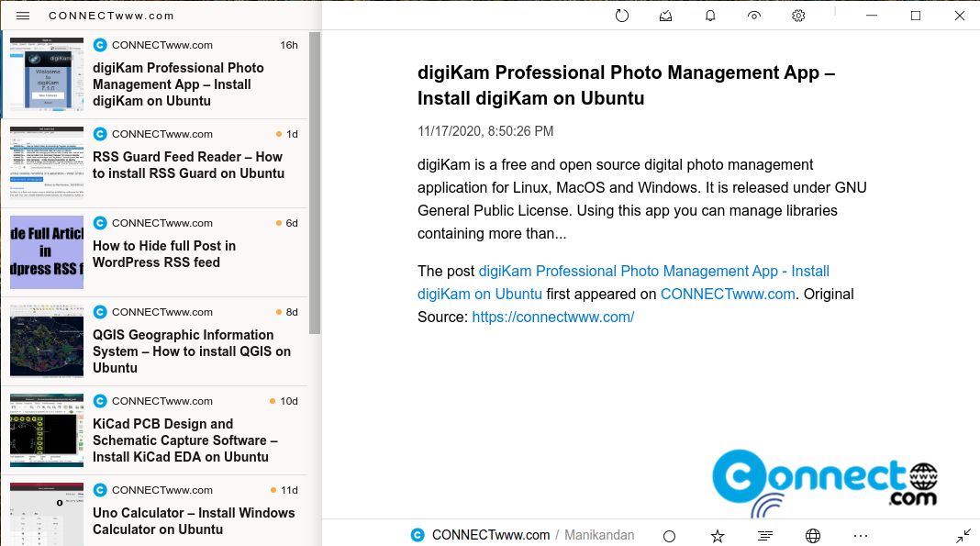The height and width of the screenshot is (546, 980).
Task: Click CONNECTwww.com feed icon in KiCad row
Action: (x=100, y=401)
